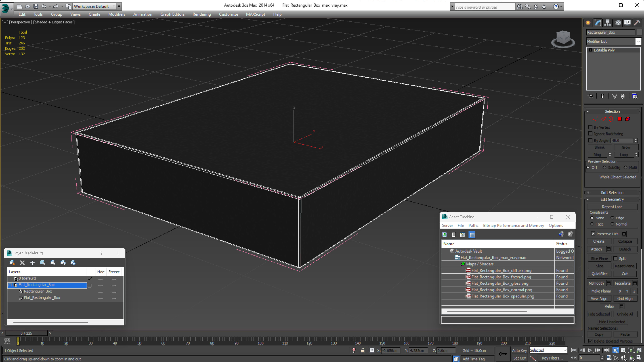The height and width of the screenshot is (362, 644).
Task: Click the Undo arrow icon
Action: coord(44,6)
